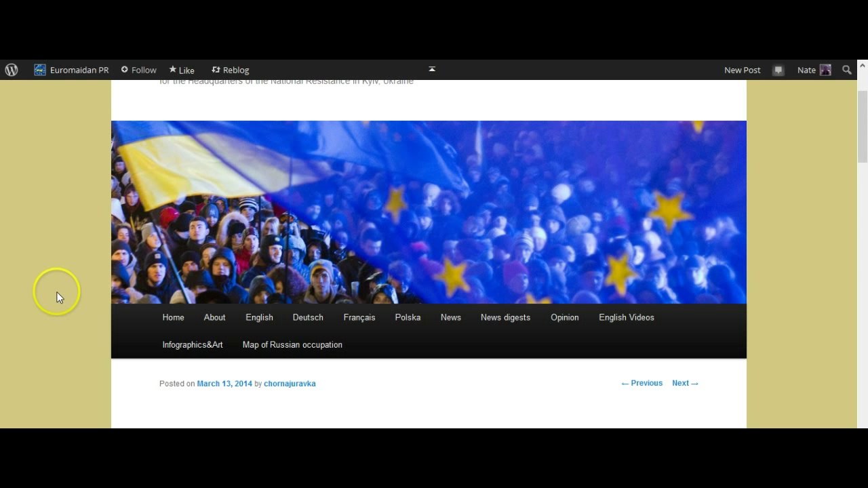View author chornajuravka's posts
868x488 pixels.
(x=290, y=384)
